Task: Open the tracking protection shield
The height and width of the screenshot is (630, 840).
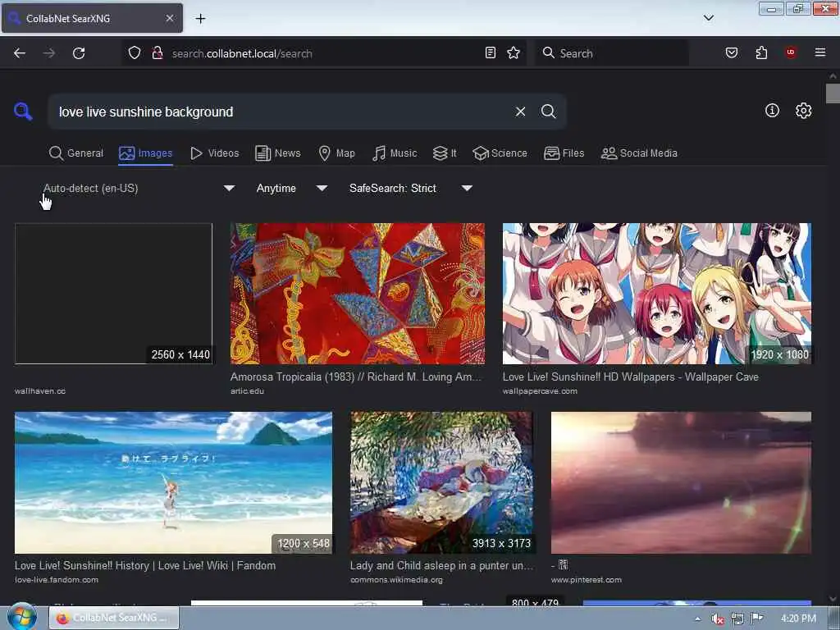Action: pyautogui.click(x=135, y=53)
